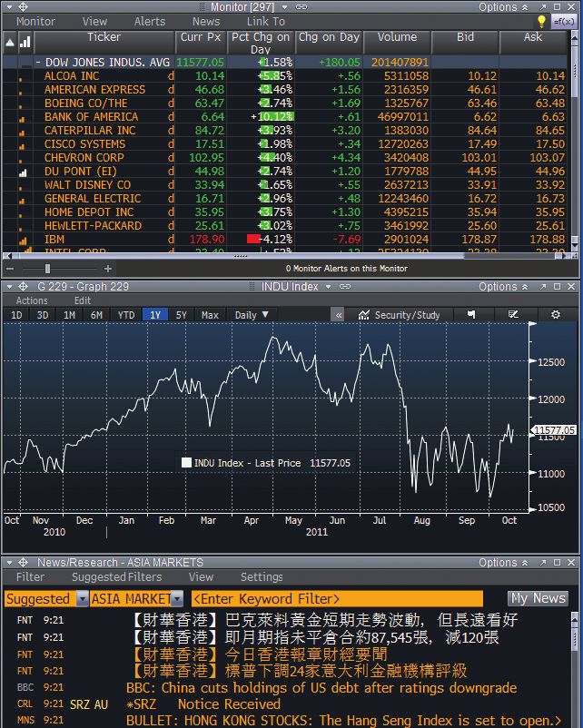Expand the INDU Index title dropdown

pos(328,287)
